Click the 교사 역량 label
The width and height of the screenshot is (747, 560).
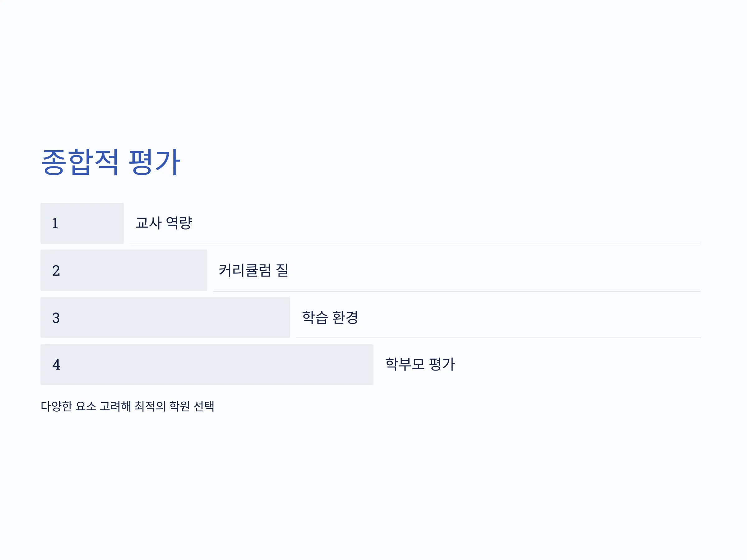tap(164, 223)
